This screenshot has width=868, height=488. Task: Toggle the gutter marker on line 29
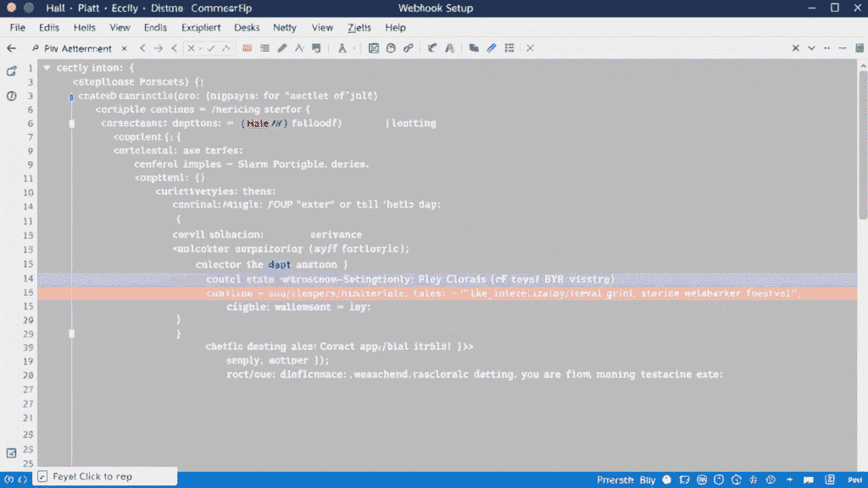[x=72, y=334]
